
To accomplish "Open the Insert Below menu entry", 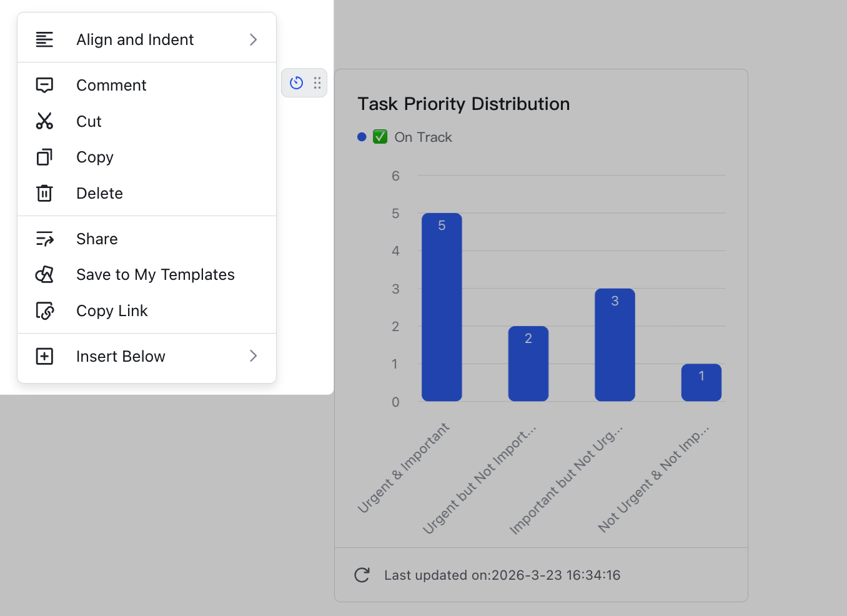I will pos(147,356).
